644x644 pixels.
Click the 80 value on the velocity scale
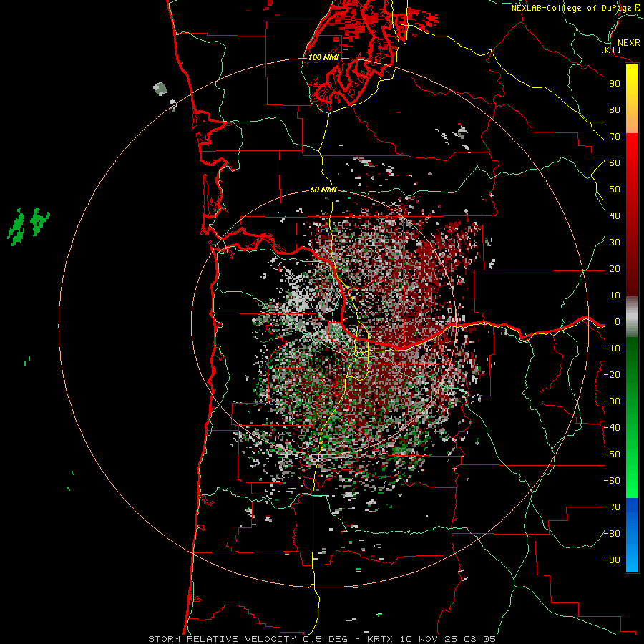click(615, 110)
